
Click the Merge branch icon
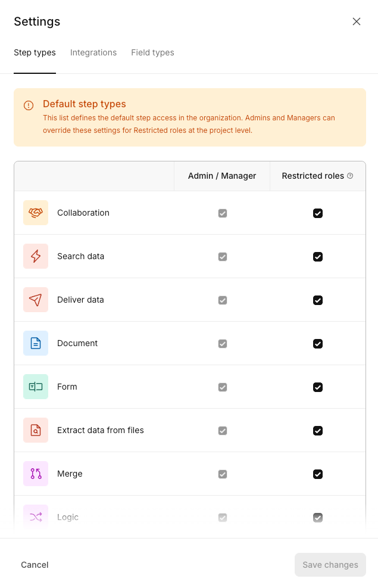coord(36,474)
